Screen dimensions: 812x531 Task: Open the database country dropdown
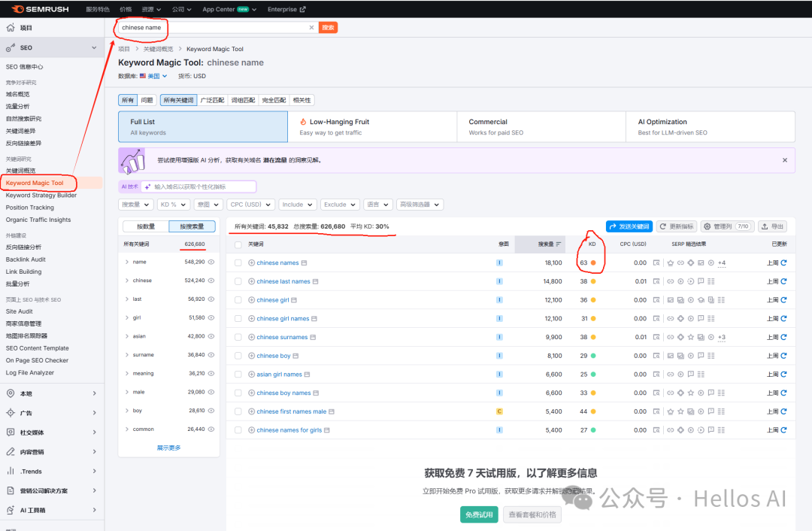click(x=153, y=76)
